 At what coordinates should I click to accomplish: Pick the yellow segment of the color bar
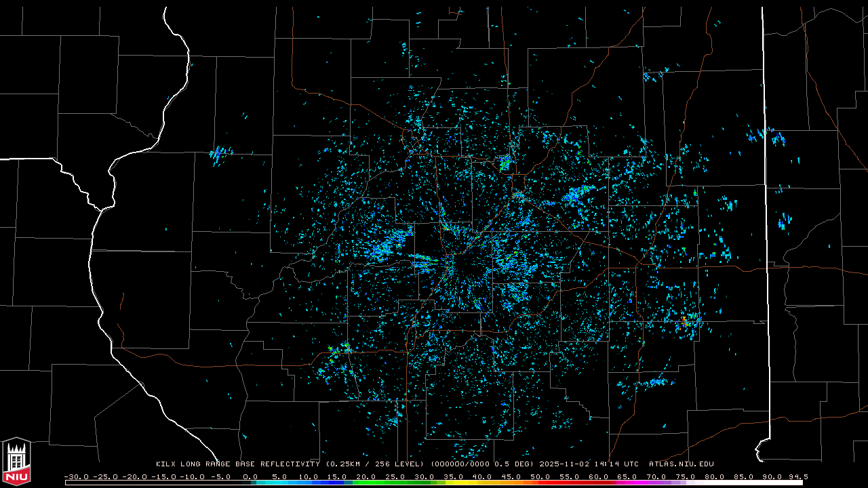[x=468, y=483]
